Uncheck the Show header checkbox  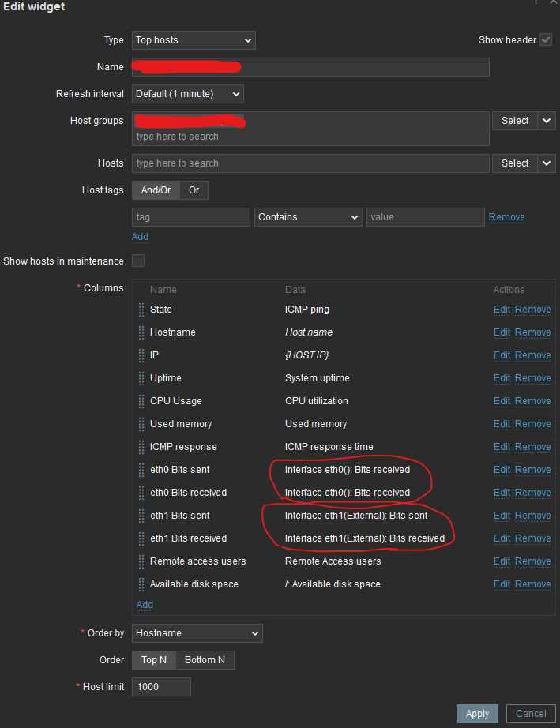(546, 40)
